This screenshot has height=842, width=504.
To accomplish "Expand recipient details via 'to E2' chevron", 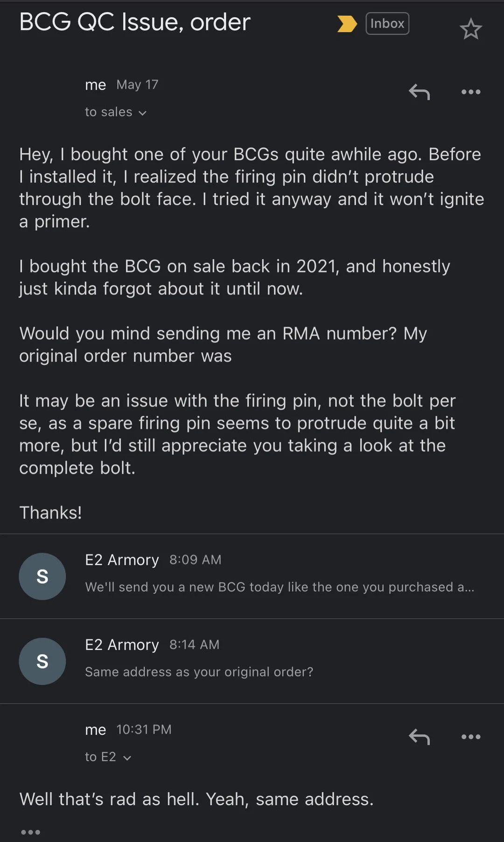I will click(127, 757).
